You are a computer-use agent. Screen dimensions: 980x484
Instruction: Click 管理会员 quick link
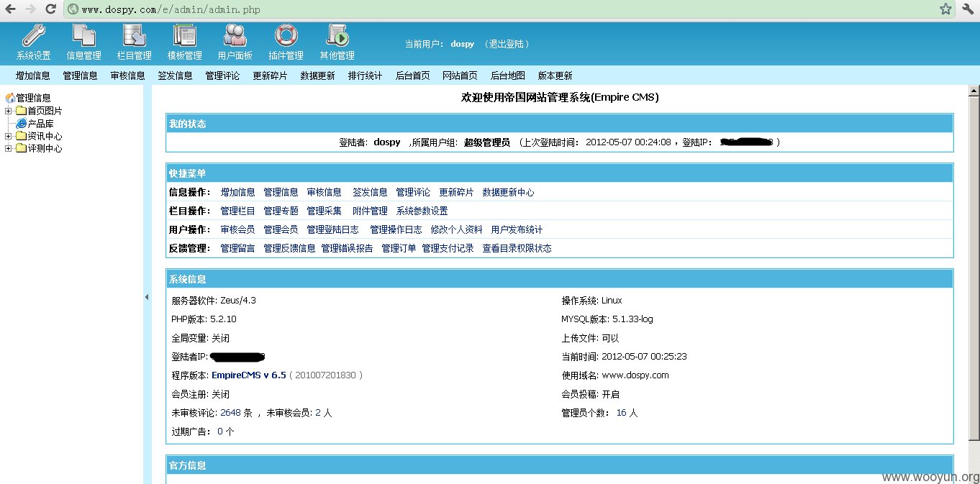281,229
